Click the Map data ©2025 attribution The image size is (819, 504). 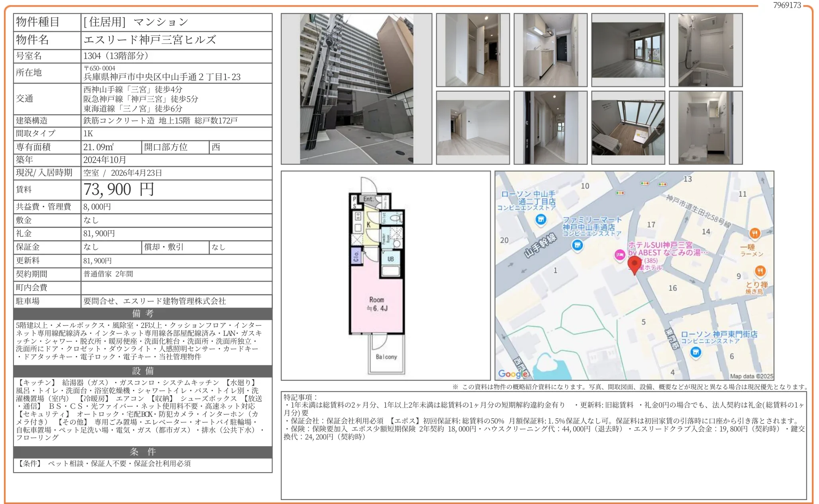click(x=751, y=376)
